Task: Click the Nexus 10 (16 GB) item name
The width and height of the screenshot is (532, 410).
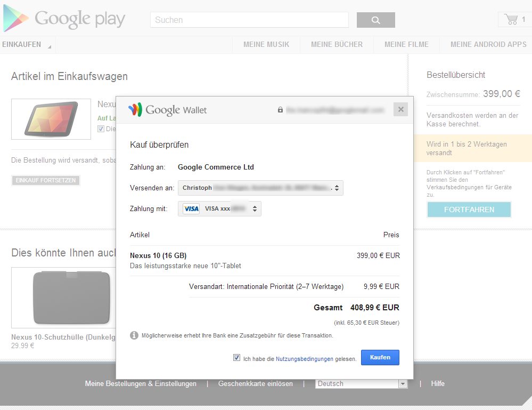Action: [x=158, y=255]
